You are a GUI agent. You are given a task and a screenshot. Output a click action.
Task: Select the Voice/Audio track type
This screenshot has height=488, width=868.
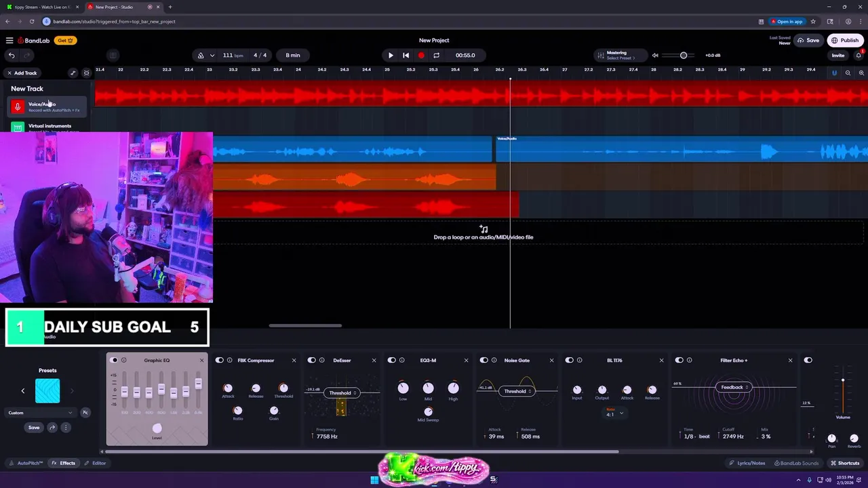[47, 106]
